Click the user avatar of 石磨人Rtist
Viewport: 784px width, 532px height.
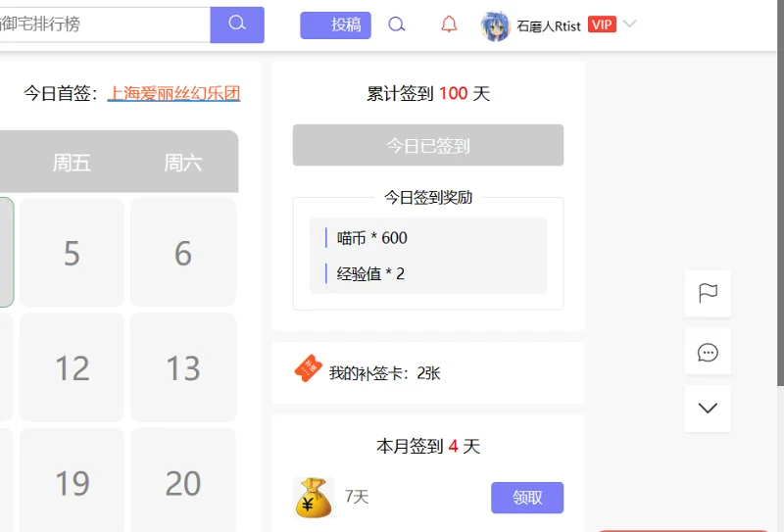pyautogui.click(x=495, y=25)
